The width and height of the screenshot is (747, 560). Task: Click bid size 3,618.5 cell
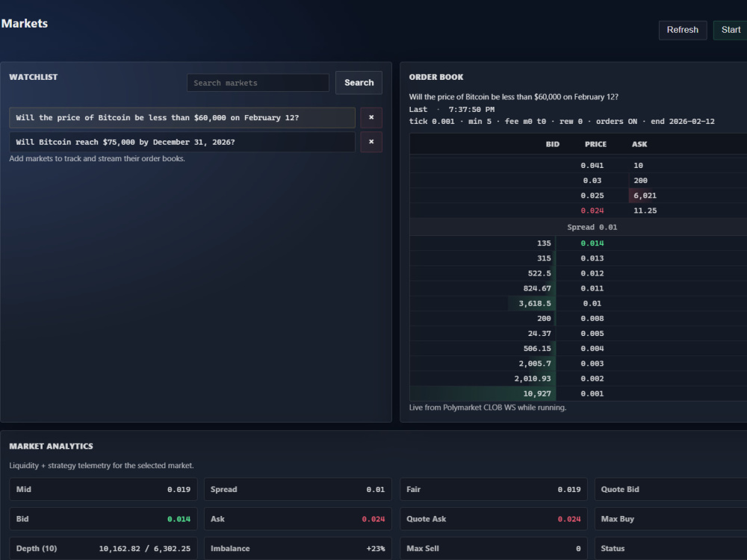[x=535, y=303]
